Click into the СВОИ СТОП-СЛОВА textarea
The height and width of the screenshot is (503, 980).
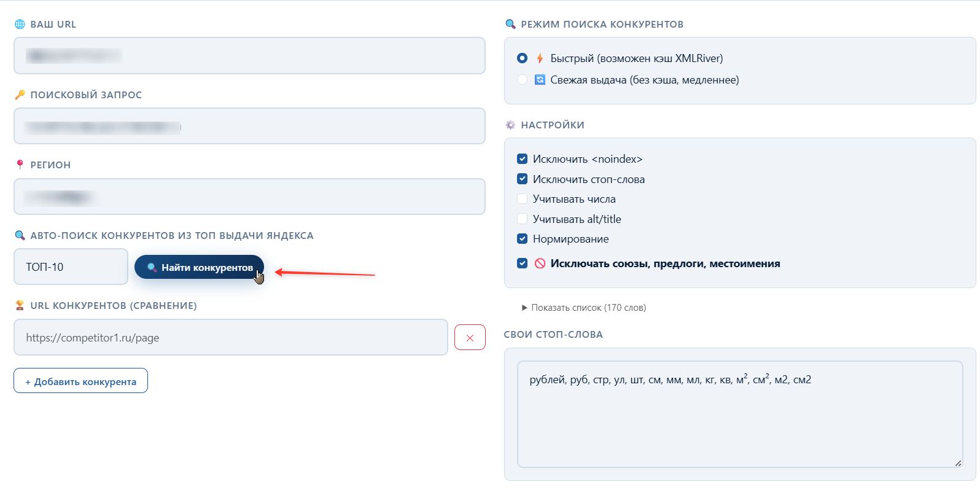740,414
